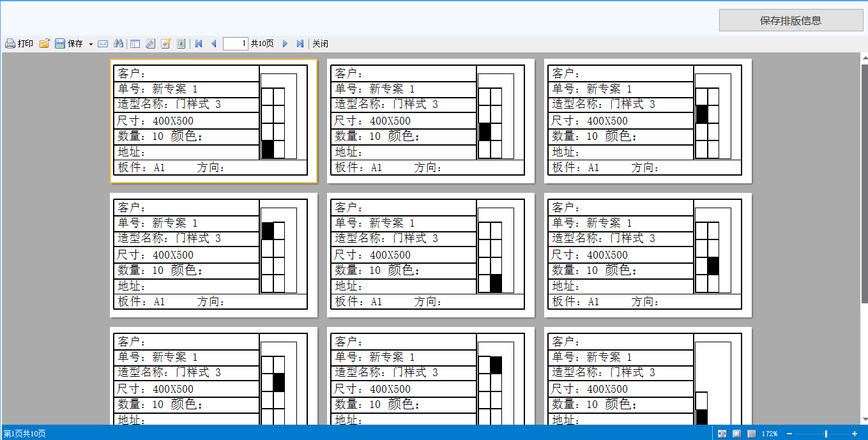Image resolution: width=868 pixels, height=440 pixels.
Task: Go to the first page
Action: (199, 43)
